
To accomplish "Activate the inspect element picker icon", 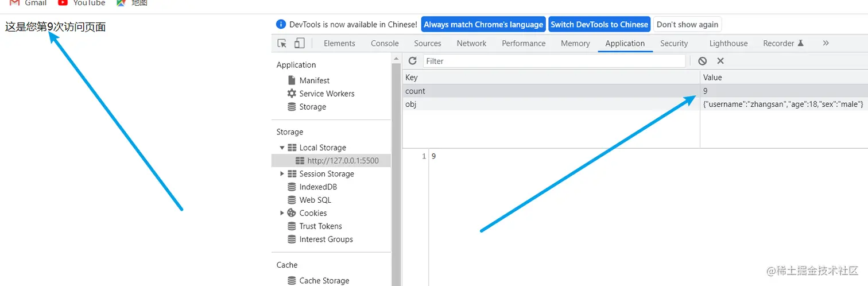I will coord(282,44).
